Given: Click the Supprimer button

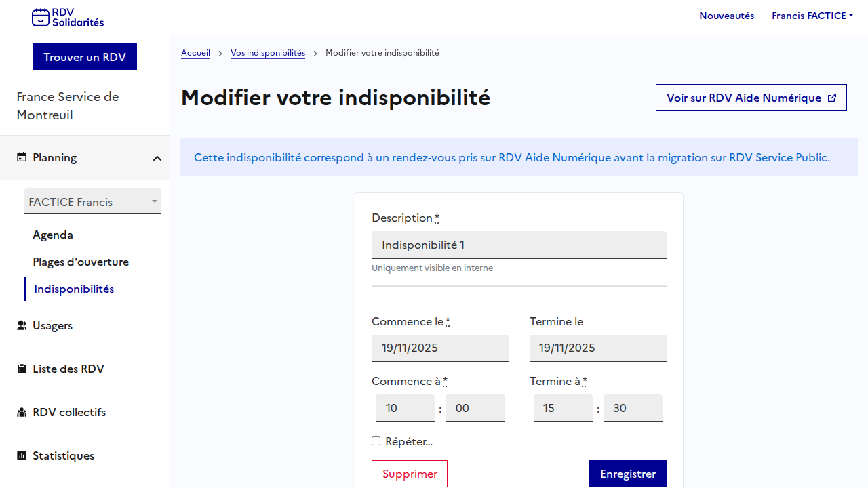Looking at the screenshot, I should pyautogui.click(x=410, y=474).
